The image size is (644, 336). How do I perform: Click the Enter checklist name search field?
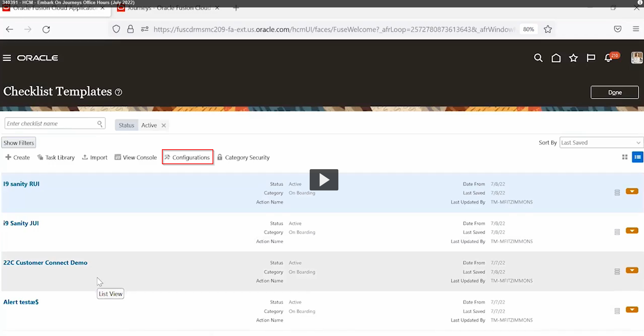(x=51, y=123)
